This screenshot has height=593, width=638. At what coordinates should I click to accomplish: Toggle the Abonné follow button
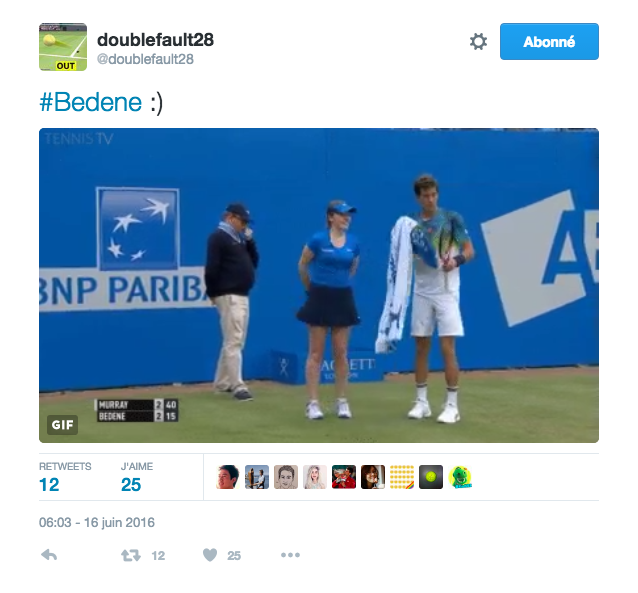(x=549, y=42)
